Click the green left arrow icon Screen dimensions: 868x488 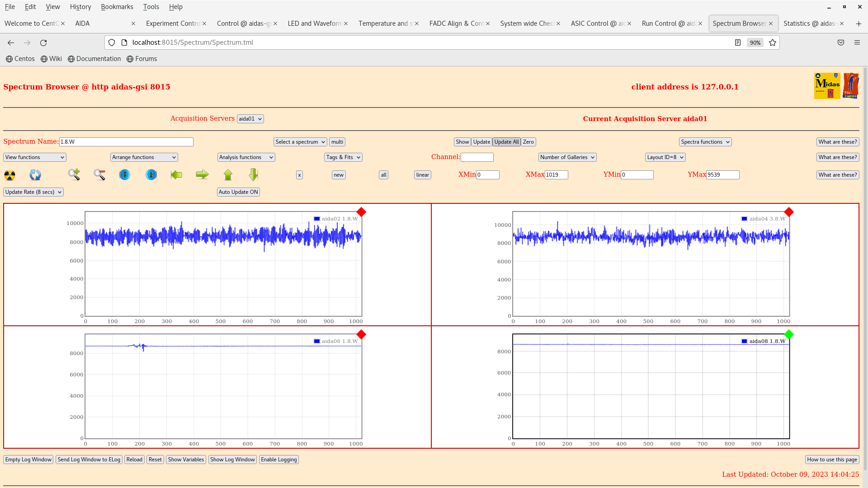coord(176,175)
